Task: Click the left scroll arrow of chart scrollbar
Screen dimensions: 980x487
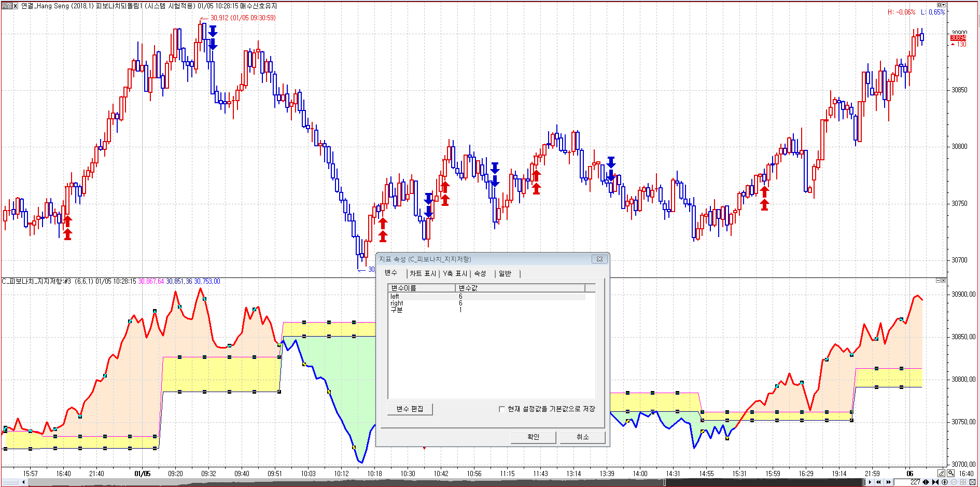Action: pos(23,482)
